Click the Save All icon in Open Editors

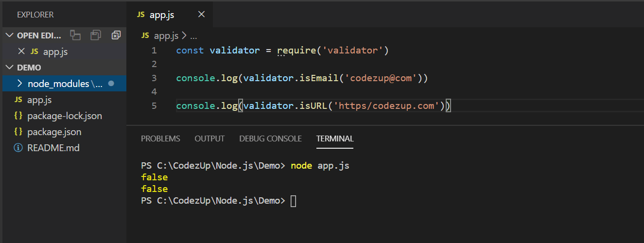pyautogui.click(x=96, y=35)
